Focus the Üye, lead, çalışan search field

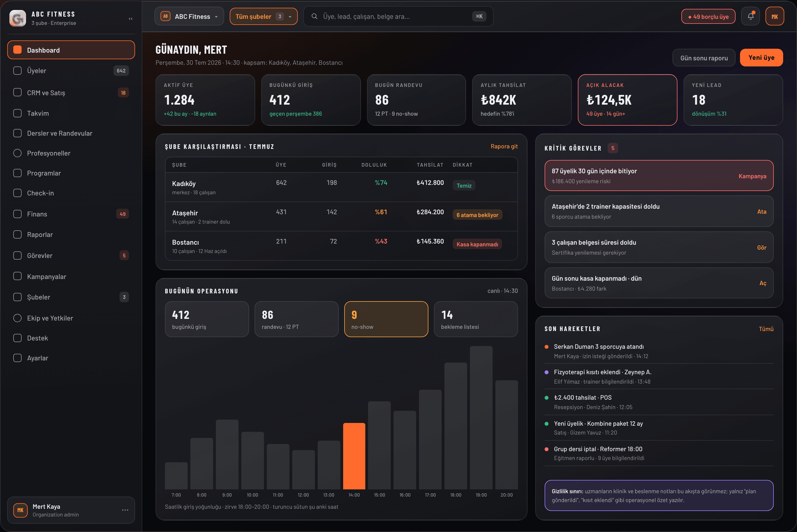pos(398,16)
